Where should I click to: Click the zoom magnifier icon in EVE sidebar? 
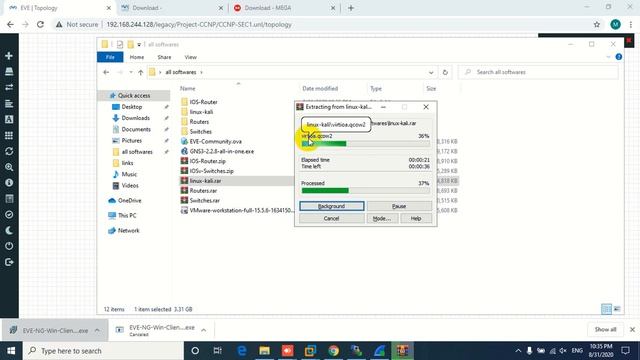(x=9, y=167)
